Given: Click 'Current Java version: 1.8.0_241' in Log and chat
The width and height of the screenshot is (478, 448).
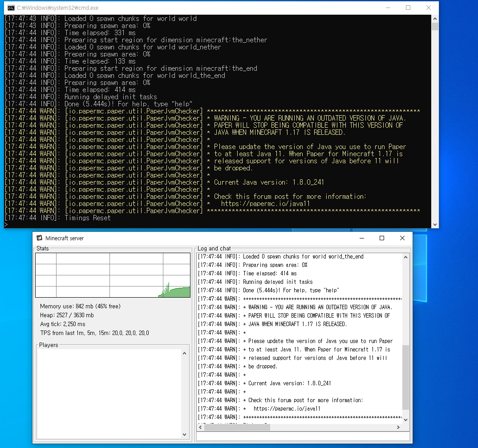Looking at the screenshot, I should pyautogui.click(x=290, y=383).
